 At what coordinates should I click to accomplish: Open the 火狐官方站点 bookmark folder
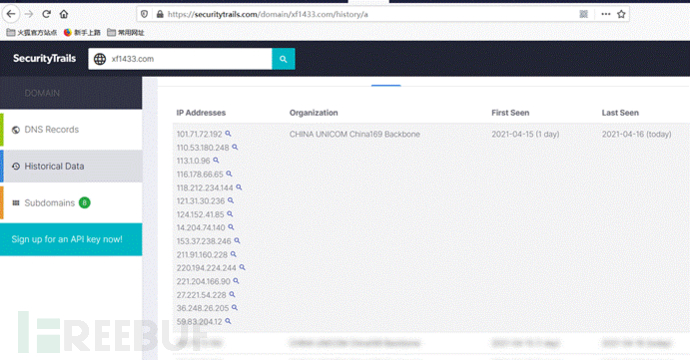32,33
